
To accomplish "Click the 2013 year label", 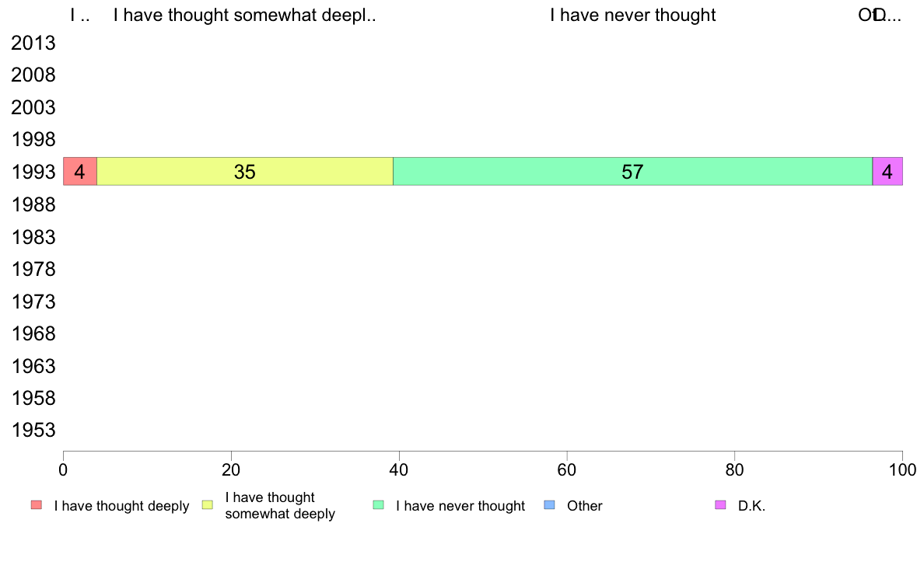I will [33, 43].
